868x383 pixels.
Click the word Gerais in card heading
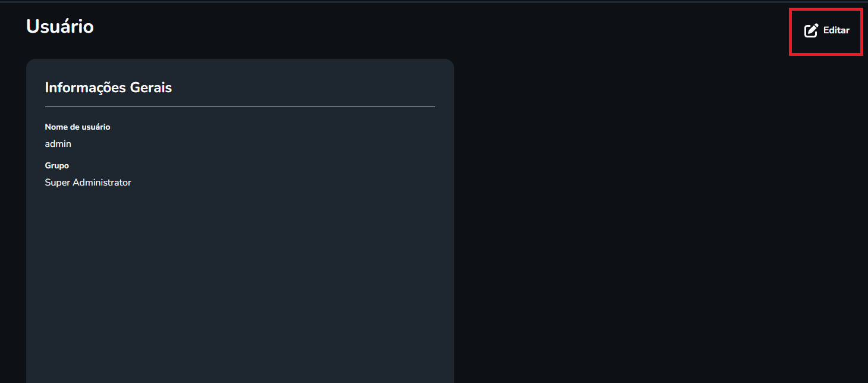(151, 87)
